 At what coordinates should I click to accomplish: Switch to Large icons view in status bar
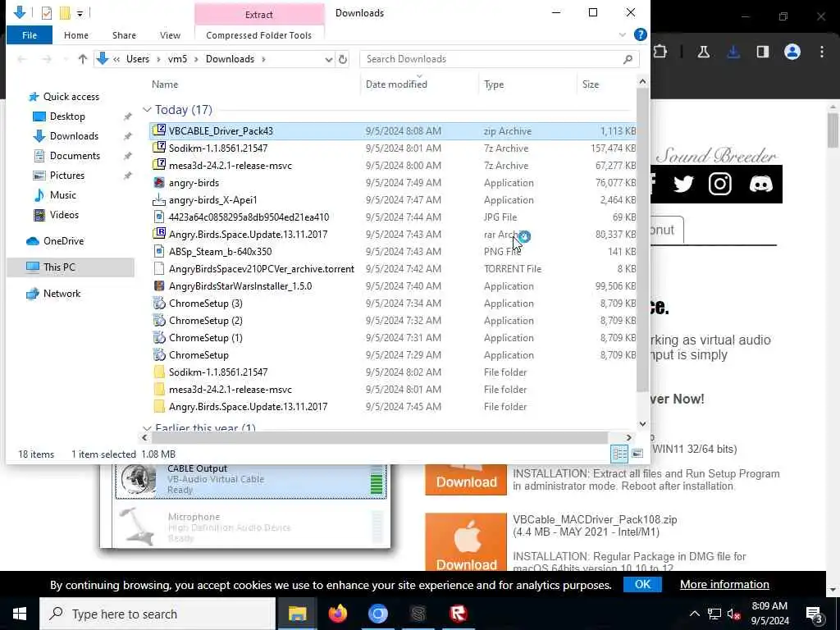tap(637, 454)
